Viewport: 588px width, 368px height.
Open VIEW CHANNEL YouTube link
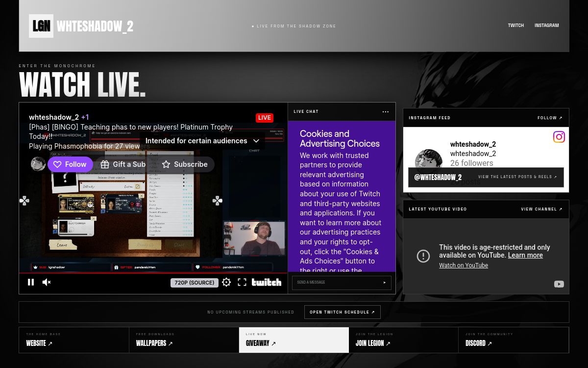point(542,209)
